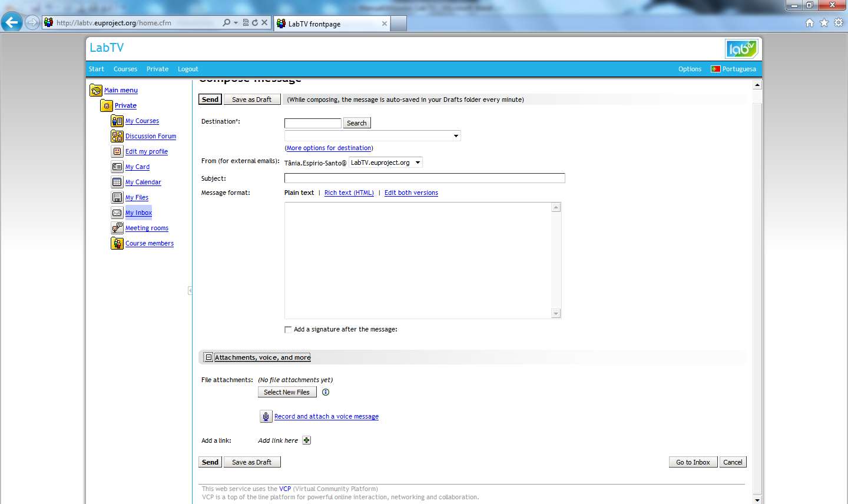
Task: Click into the Subject input field
Action: coord(425,178)
